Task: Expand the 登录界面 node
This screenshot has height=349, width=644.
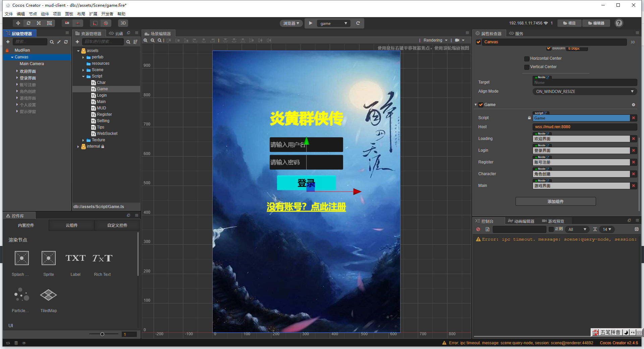Action: click(x=17, y=78)
